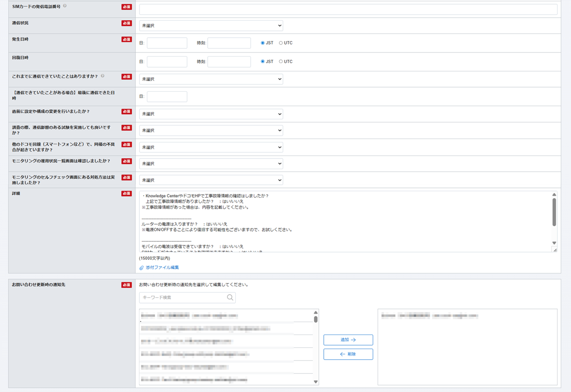Expand 直前に設定や構成の変更 dropdown
Screen dimensions: 571x392
(211, 114)
